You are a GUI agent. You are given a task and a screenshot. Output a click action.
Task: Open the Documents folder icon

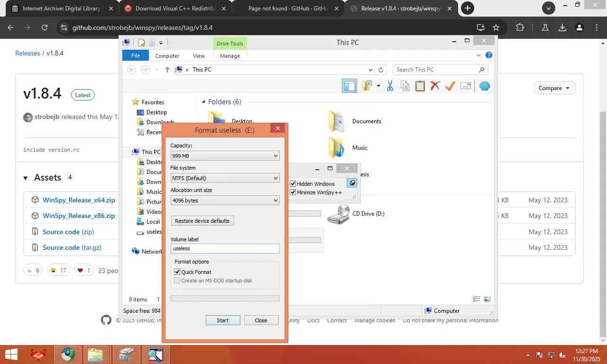click(336, 121)
